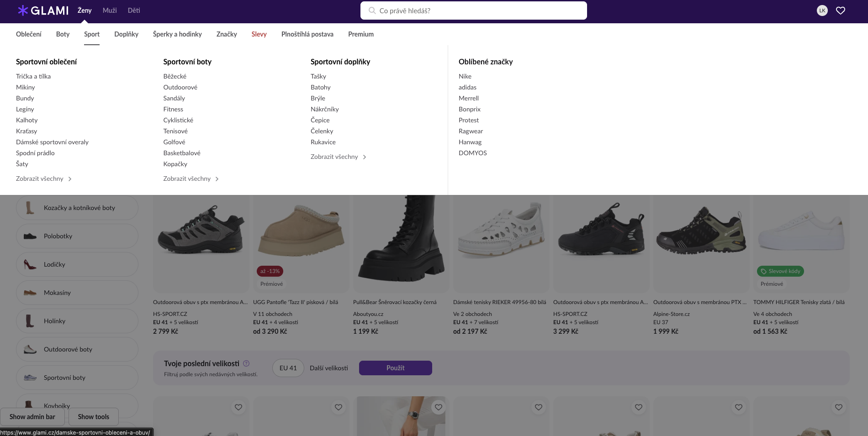Expand Zobrazit všechny under Sportovní oblečení
868x436 pixels.
[44, 179]
